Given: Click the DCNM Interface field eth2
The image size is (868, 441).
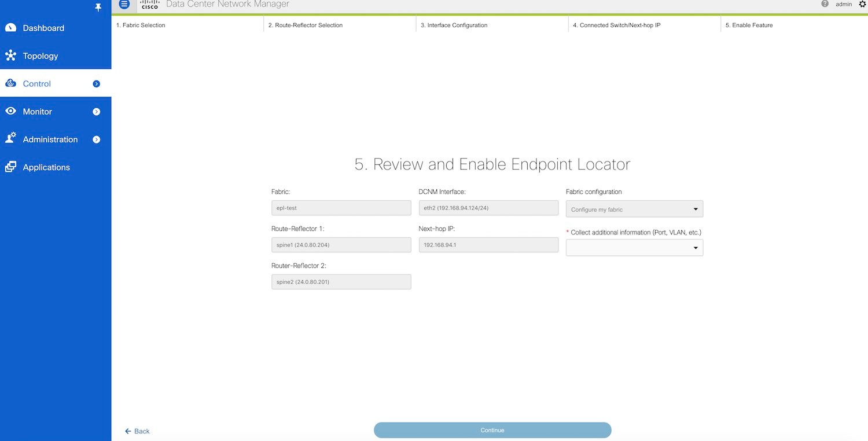Looking at the screenshot, I should coord(488,208).
